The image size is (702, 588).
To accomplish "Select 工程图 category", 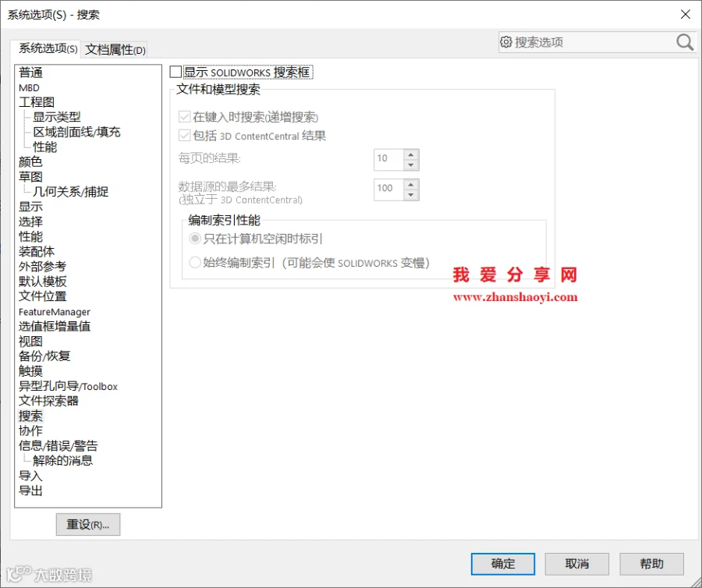I will point(36,102).
